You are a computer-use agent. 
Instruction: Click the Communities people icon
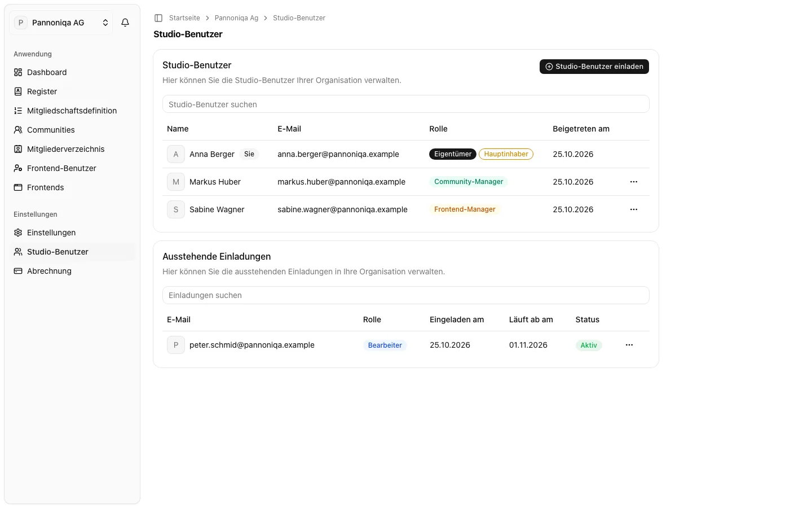[x=18, y=130]
